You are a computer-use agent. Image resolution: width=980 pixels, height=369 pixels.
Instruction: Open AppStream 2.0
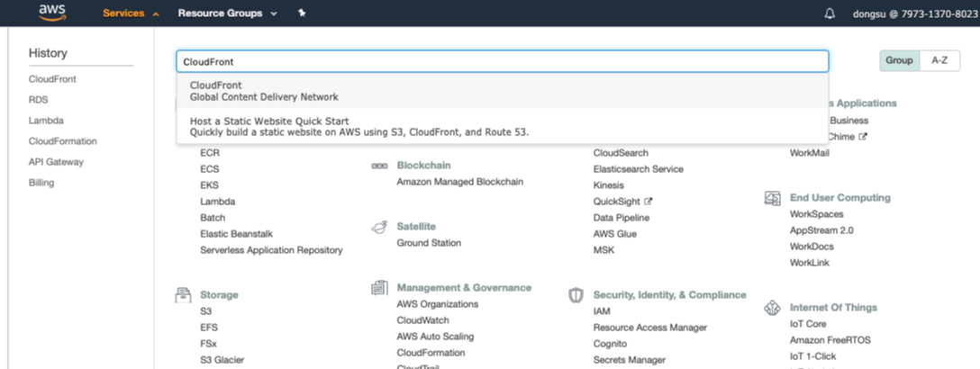[x=821, y=230]
